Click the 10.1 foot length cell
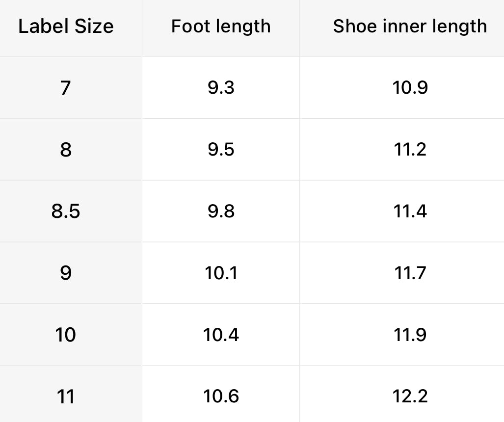This screenshot has height=422, width=504. [221, 273]
